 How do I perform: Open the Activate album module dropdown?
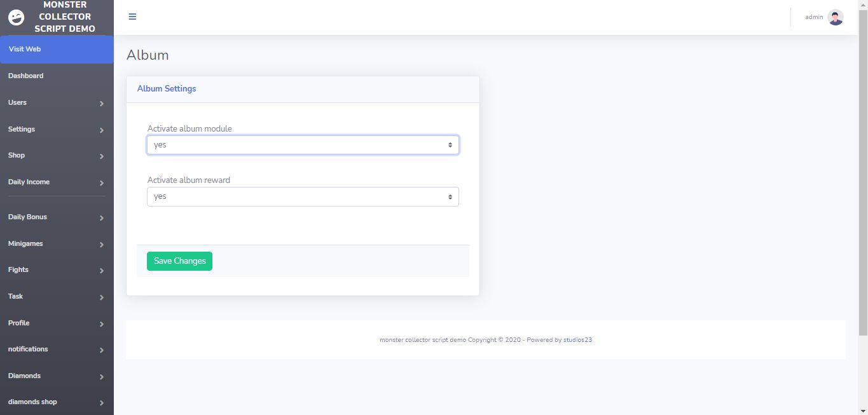pos(303,145)
